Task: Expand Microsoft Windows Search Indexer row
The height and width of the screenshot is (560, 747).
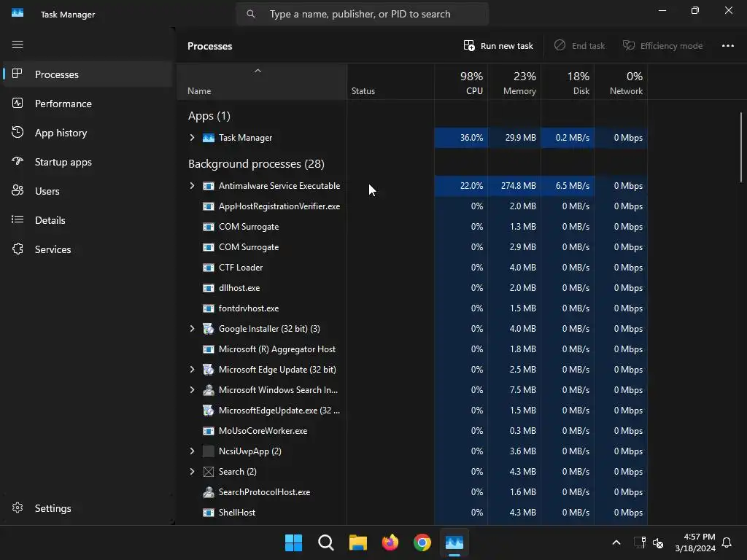Action: (192, 390)
